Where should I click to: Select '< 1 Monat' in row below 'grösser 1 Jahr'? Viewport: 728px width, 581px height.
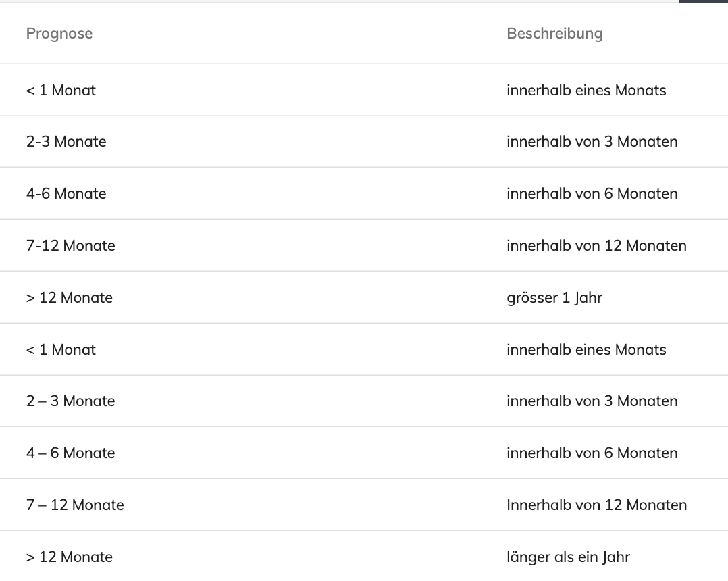(x=61, y=350)
